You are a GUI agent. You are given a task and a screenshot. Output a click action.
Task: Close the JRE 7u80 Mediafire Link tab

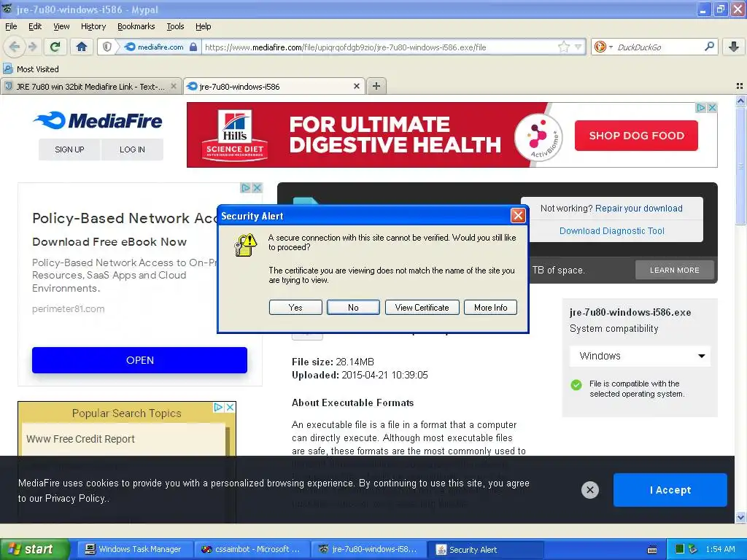[174, 86]
